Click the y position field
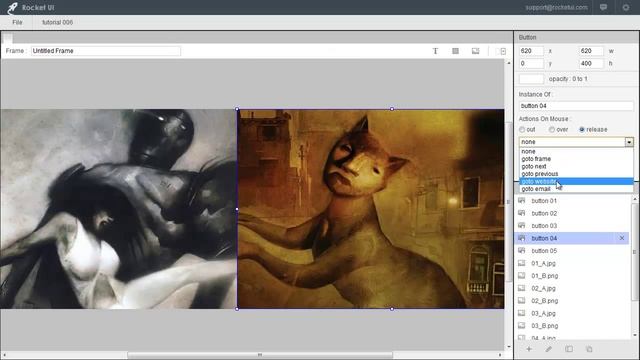 (x=531, y=63)
